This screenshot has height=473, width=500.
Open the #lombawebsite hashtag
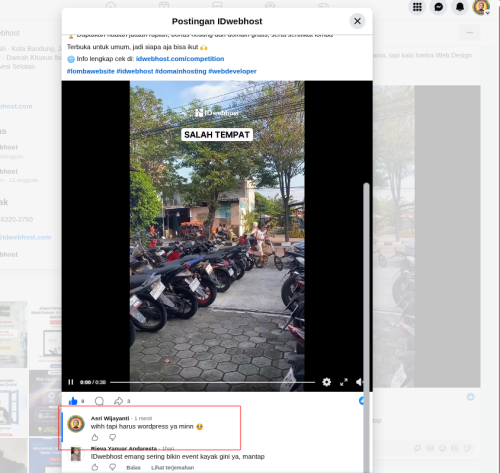click(x=91, y=71)
